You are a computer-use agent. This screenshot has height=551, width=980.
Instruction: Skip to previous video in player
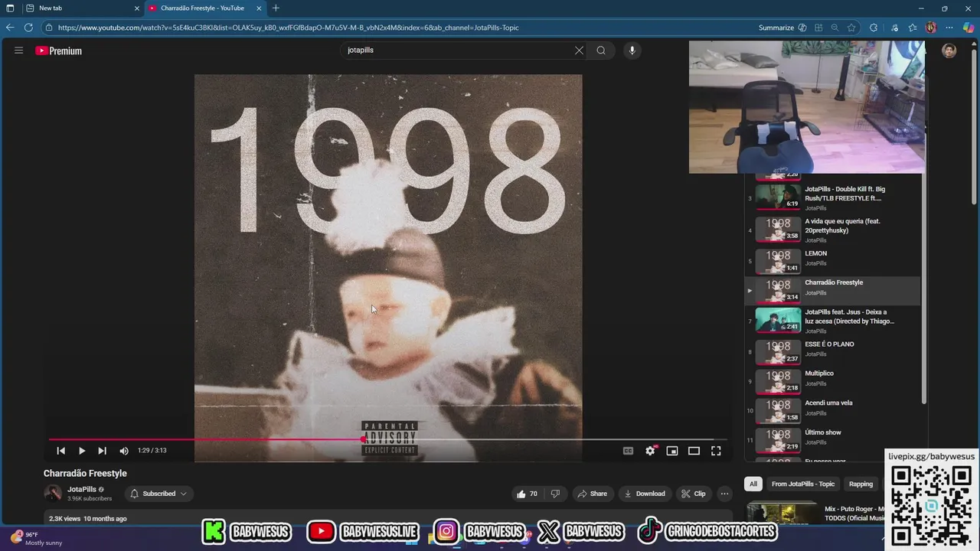pyautogui.click(x=61, y=451)
